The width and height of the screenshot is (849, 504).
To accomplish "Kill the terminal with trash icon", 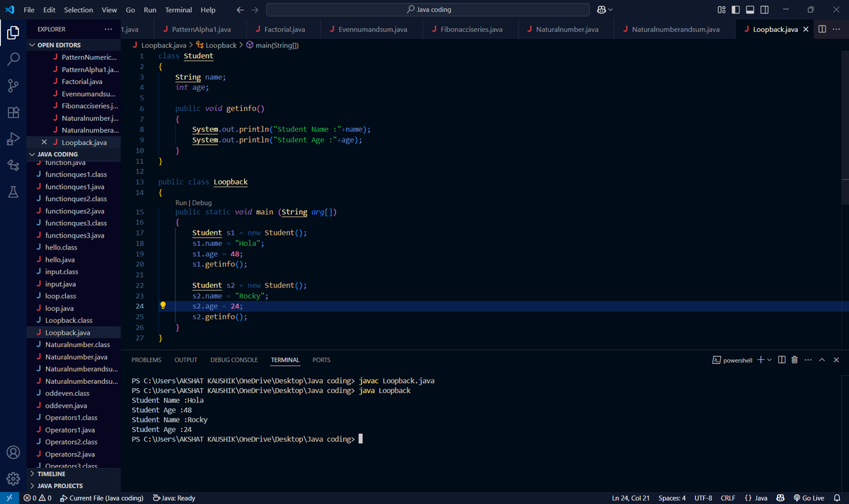I will pos(795,360).
